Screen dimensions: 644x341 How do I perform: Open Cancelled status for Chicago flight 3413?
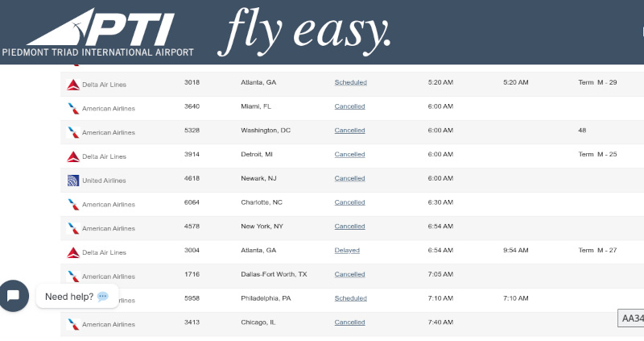click(x=349, y=322)
